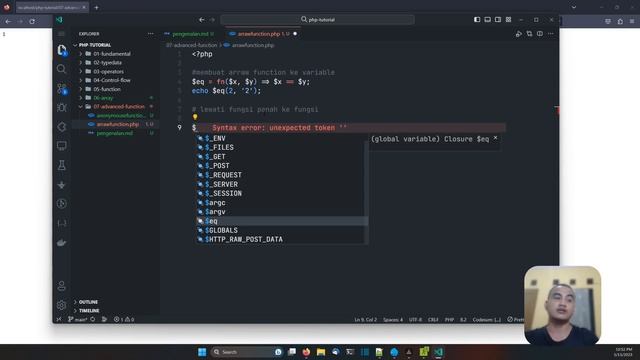Open the Docker whale view
The image size is (640, 360).
tap(62, 242)
